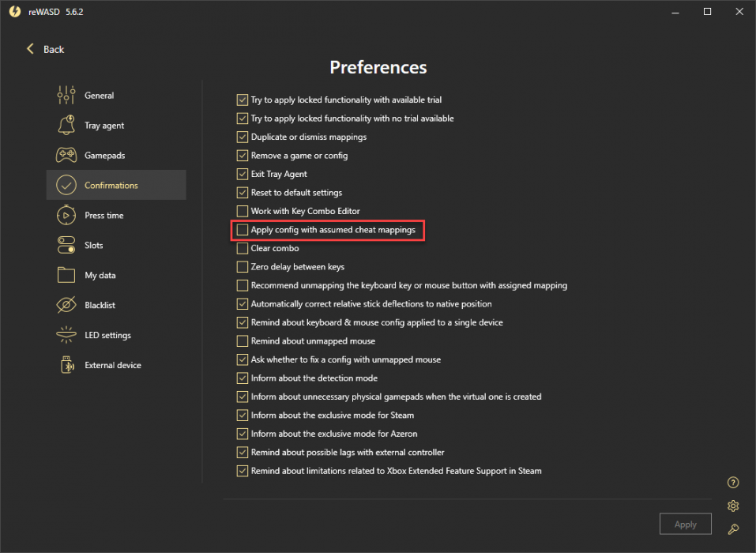Screen dimensions: 756x553
Task: Click the Press time stopwatch icon
Action: coord(66,215)
